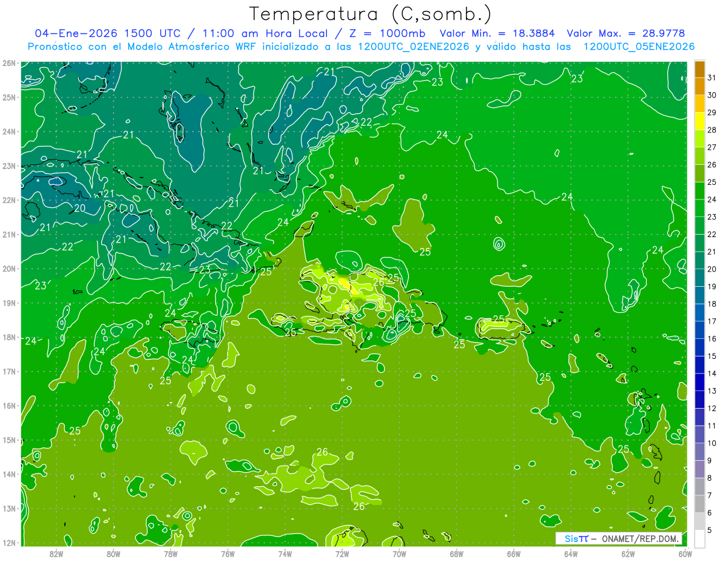This screenshot has height=562, width=728.
Task: Click the legend value label '18'
Action: pos(712,304)
